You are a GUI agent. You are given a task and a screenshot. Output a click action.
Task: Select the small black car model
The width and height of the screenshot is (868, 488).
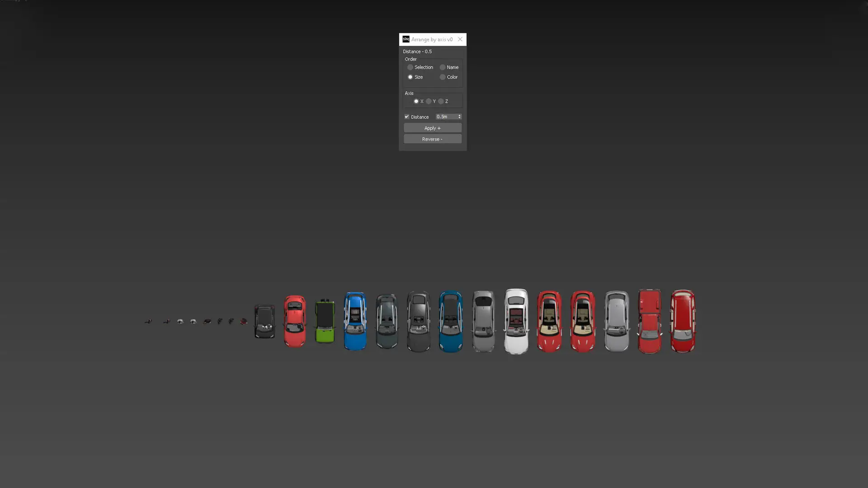[x=264, y=321]
